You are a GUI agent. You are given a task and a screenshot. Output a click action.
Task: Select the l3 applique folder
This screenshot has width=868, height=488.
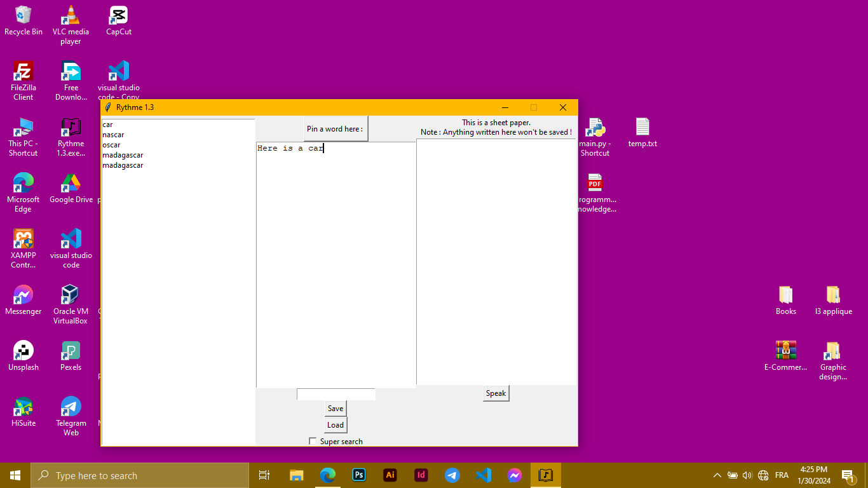833,299
